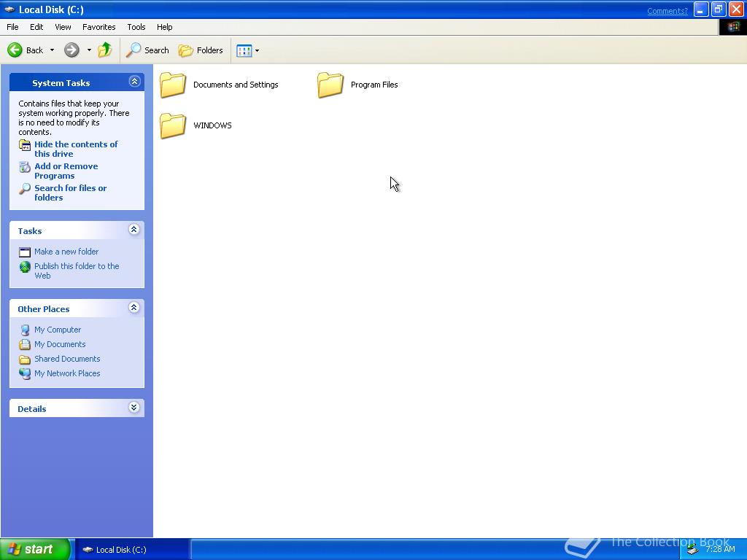The height and width of the screenshot is (560, 747).
Task: Click the drive icon in title bar
Action: tap(9, 9)
